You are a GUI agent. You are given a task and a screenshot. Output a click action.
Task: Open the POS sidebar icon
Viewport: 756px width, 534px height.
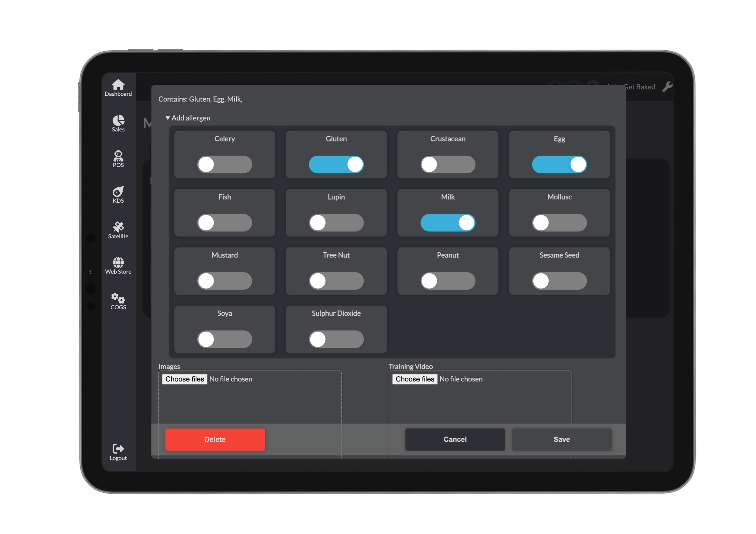(x=118, y=156)
